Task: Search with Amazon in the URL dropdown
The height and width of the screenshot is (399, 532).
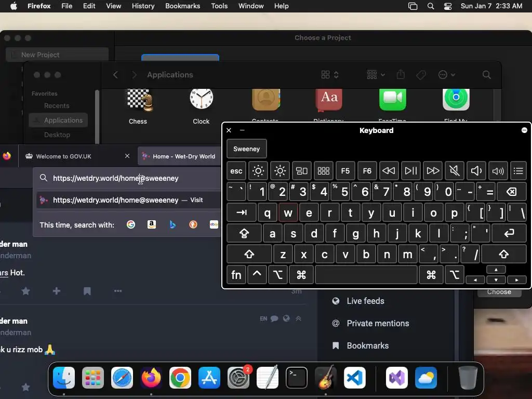Action: pyautogui.click(x=152, y=224)
